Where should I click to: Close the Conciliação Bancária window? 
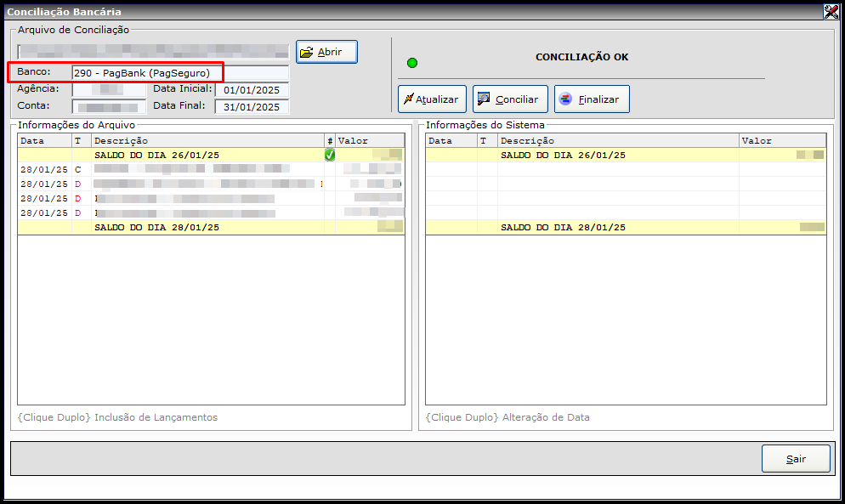tap(831, 11)
